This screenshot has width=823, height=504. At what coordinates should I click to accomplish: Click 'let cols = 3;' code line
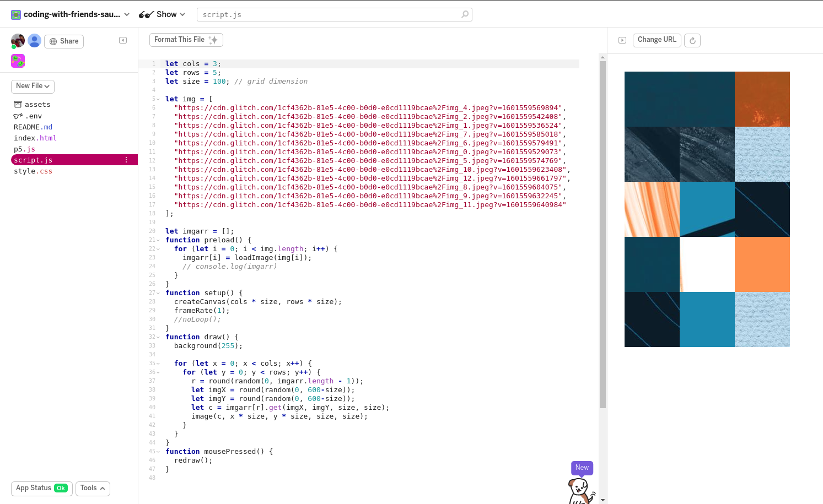tap(193, 64)
